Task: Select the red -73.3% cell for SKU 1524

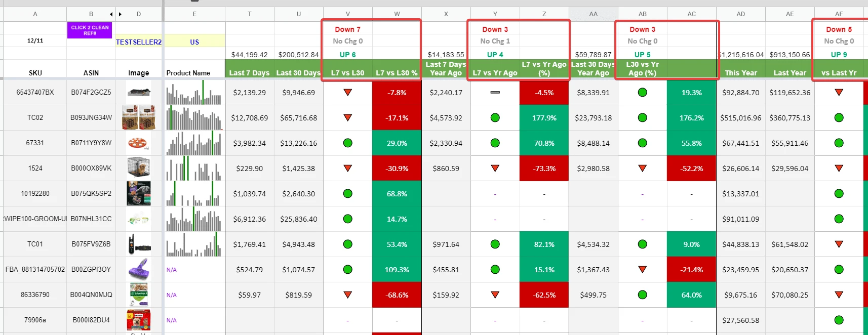Action: point(544,168)
